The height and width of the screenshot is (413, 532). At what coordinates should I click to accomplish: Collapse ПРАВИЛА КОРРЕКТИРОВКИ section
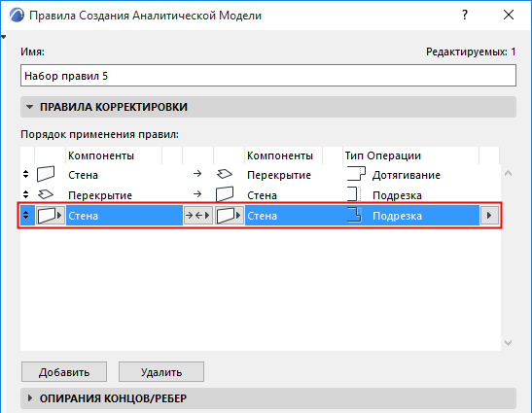30,107
